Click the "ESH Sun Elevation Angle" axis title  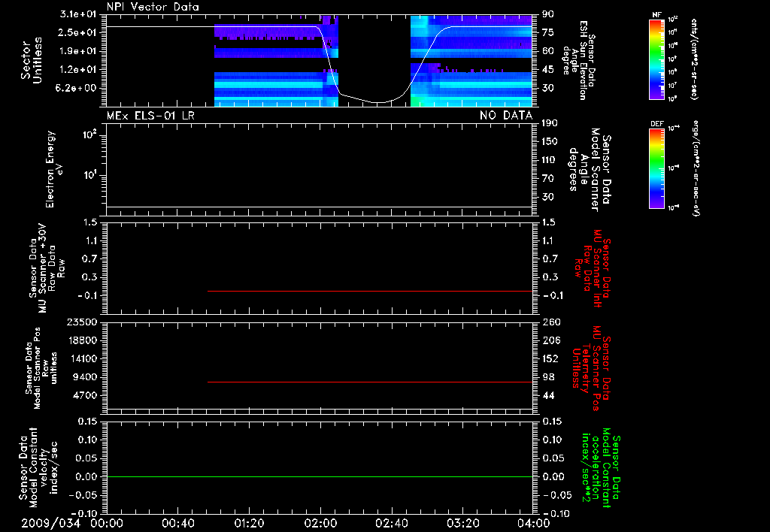[x=579, y=60]
